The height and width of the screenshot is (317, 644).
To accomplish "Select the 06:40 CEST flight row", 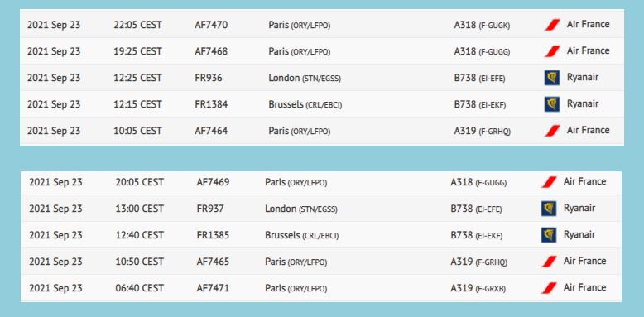I will click(321, 288).
